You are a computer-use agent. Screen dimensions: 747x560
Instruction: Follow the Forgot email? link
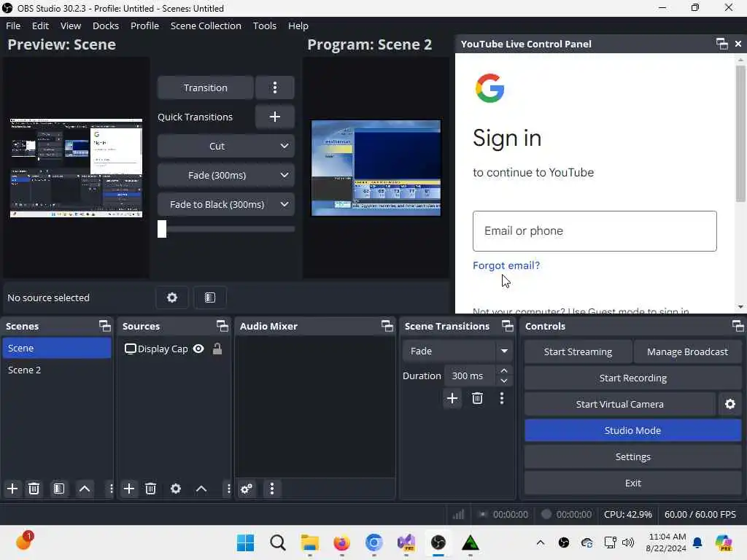506,265
